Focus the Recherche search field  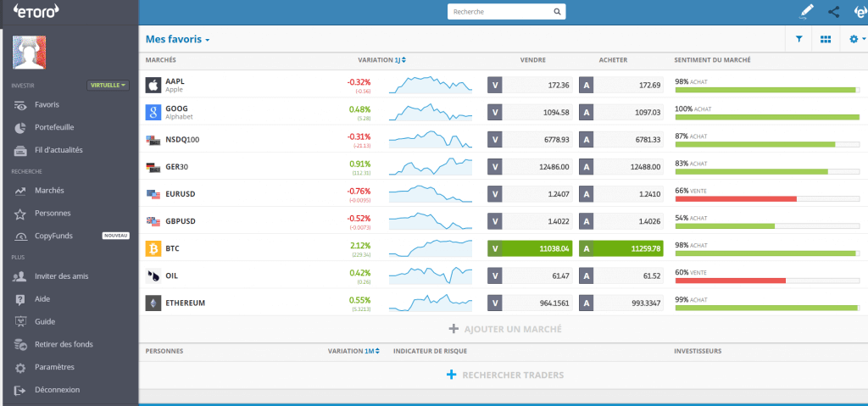coord(507,12)
